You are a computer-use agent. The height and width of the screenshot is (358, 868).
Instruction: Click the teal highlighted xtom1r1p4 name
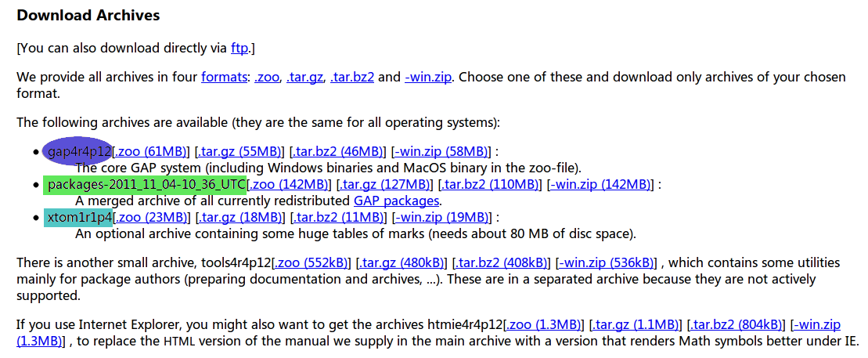[78, 217]
